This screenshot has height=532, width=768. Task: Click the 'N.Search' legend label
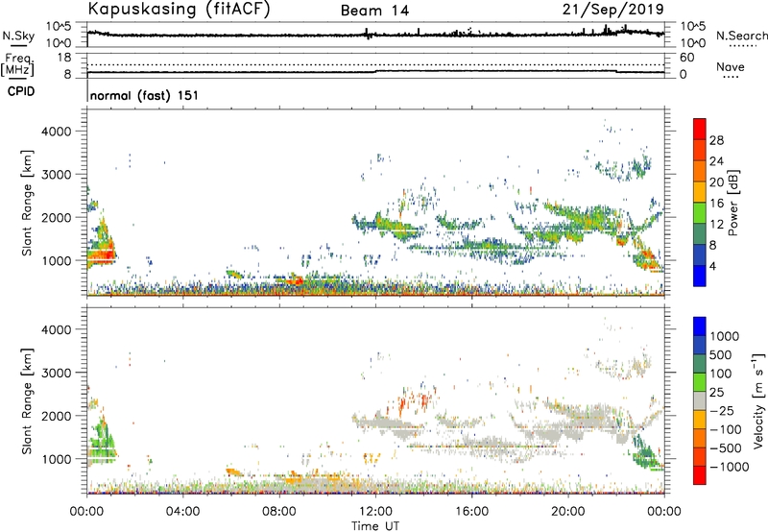pos(741,36)
